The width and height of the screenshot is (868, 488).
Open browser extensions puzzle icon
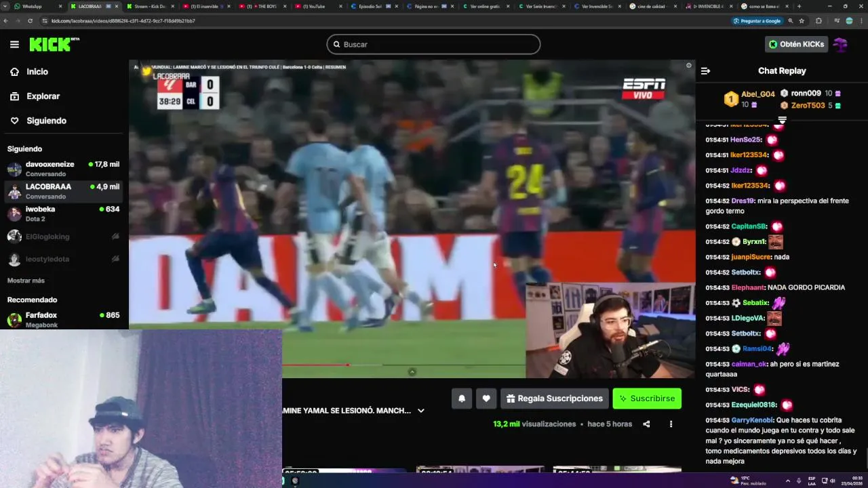point(818,21)
